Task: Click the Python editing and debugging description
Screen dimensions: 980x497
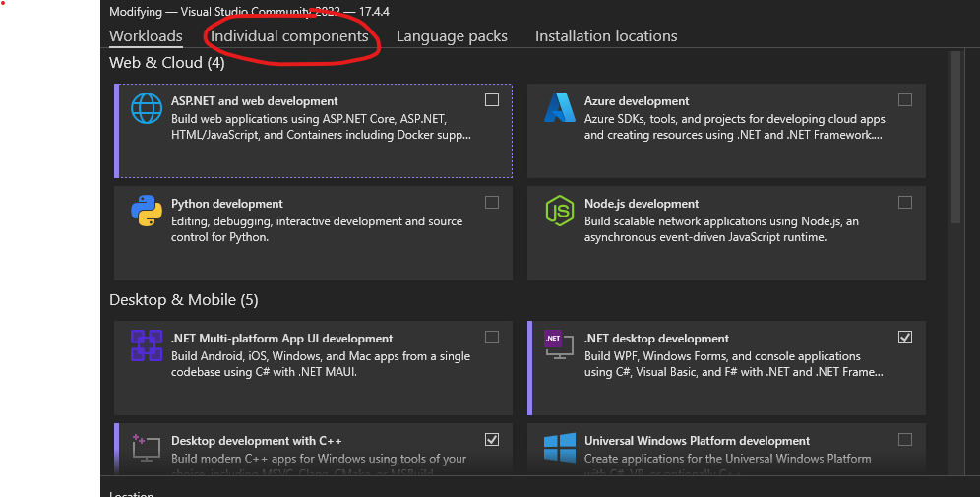Action: point(317,229)
